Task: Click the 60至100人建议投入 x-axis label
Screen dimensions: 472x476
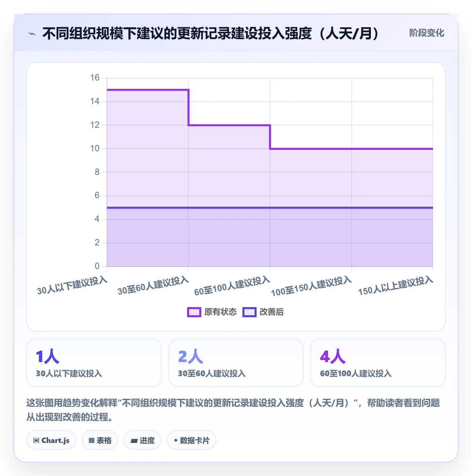Action: (x=232, y=286)
